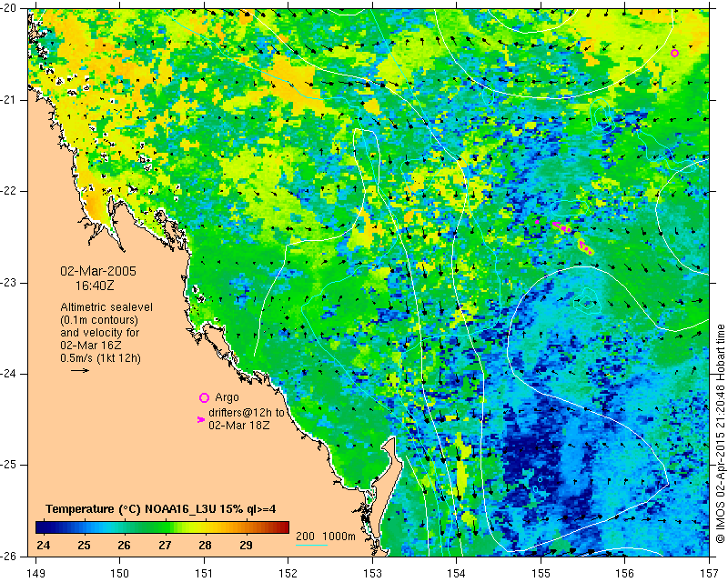Click latitude axis label "-20"
728x582 pixels.
click(9, 9)
